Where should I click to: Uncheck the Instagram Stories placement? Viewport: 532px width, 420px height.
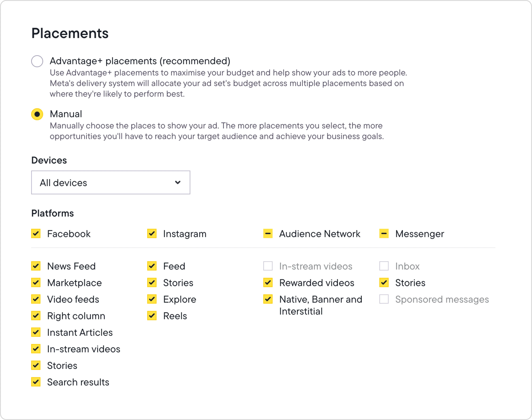[x=152, y=283]
